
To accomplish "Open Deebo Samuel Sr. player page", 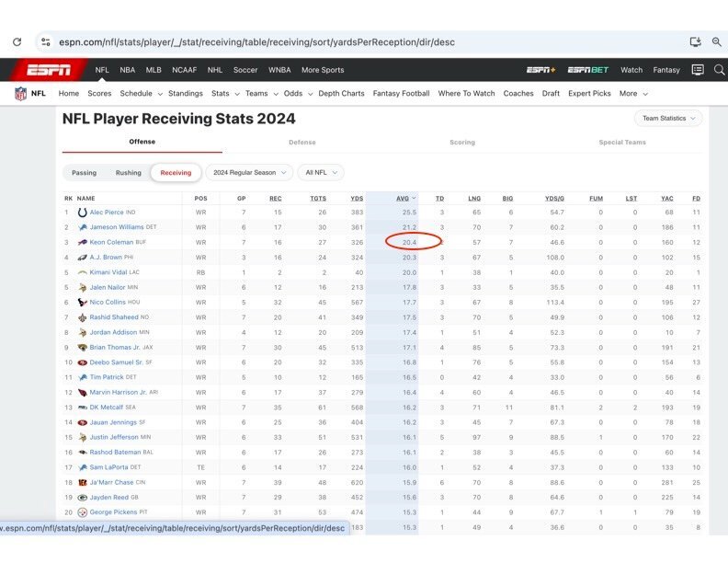I will [116, 362].
